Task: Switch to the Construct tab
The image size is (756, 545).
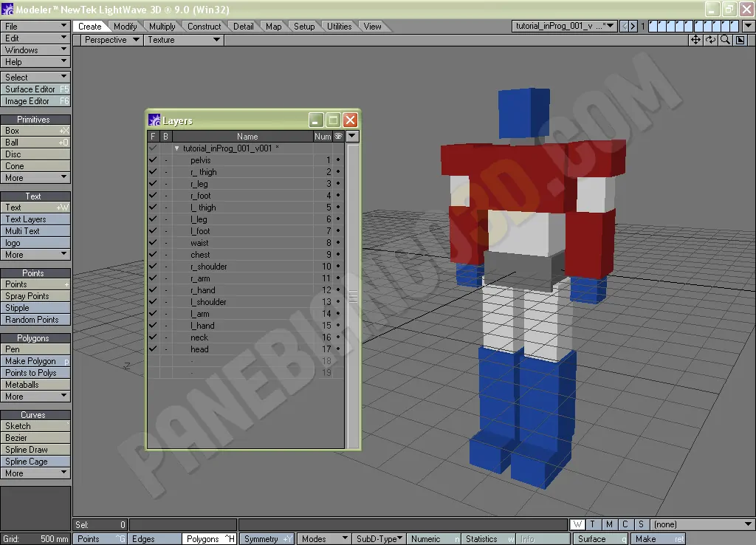Action: pos(204,27)
